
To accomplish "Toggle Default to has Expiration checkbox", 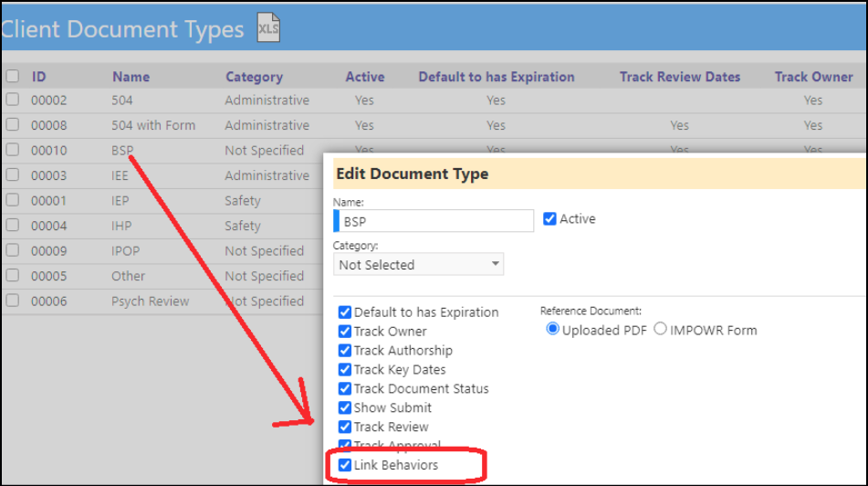I will coord(344,312).
